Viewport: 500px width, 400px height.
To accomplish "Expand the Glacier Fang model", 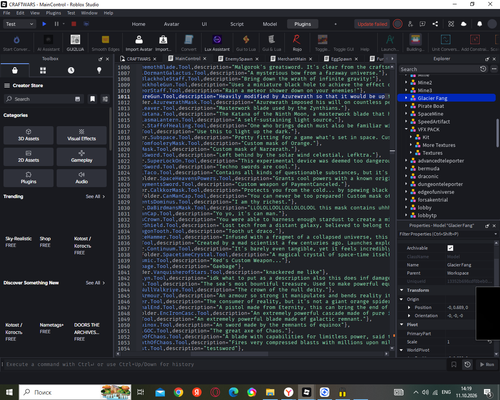I will tap(406, 98).
